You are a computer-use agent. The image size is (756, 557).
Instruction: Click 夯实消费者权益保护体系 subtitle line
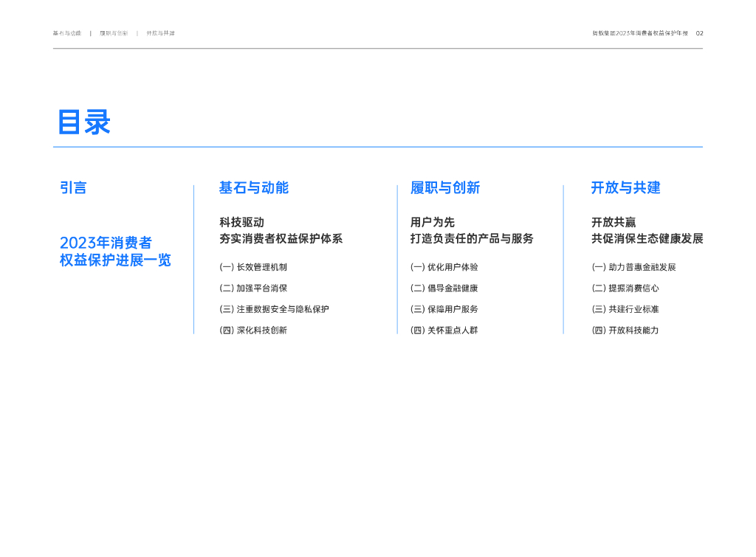(x=281, y=238)
